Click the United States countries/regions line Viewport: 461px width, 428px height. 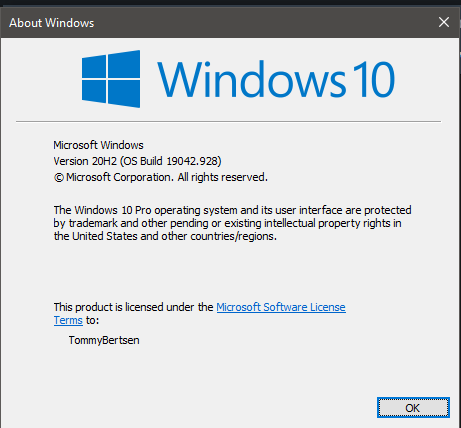pos(165,236)
